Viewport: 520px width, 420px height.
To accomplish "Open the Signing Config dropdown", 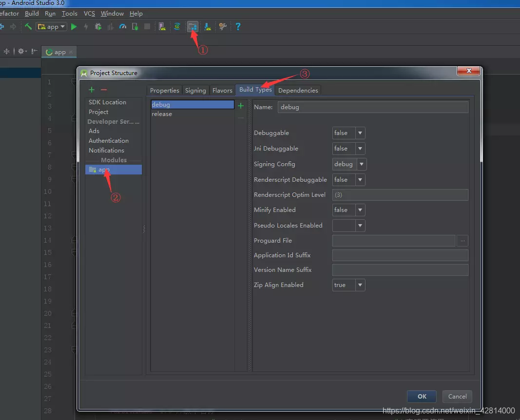I will [359, 164].
